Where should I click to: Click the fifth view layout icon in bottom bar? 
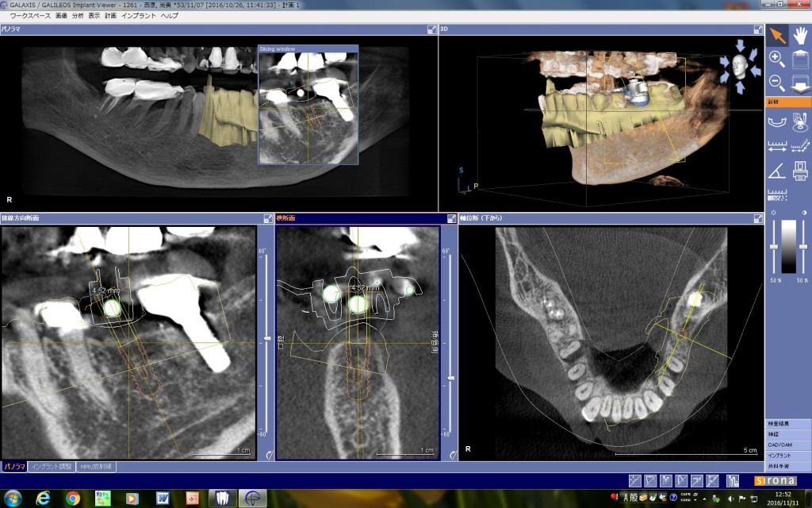(696, 481)
